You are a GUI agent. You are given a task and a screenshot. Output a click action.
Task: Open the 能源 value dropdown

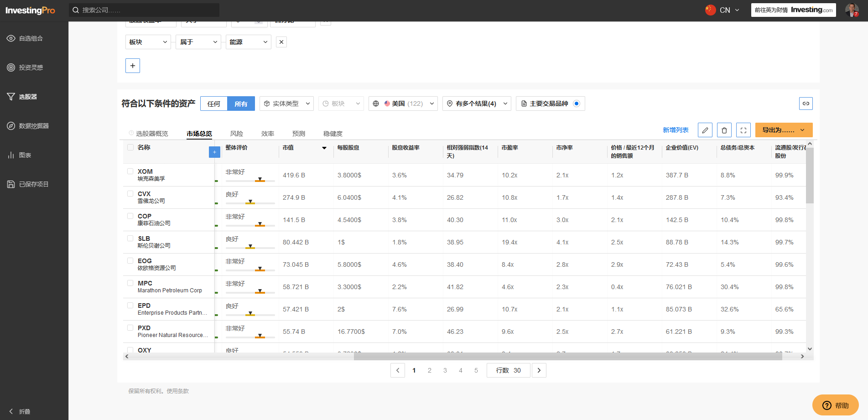click(x=249, y=42)
